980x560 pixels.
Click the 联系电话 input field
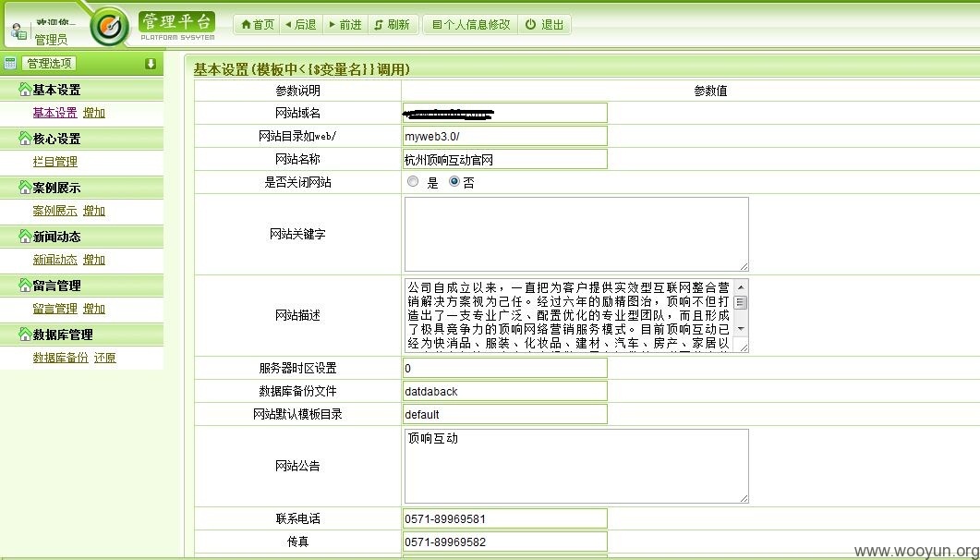tap(505, 518)
